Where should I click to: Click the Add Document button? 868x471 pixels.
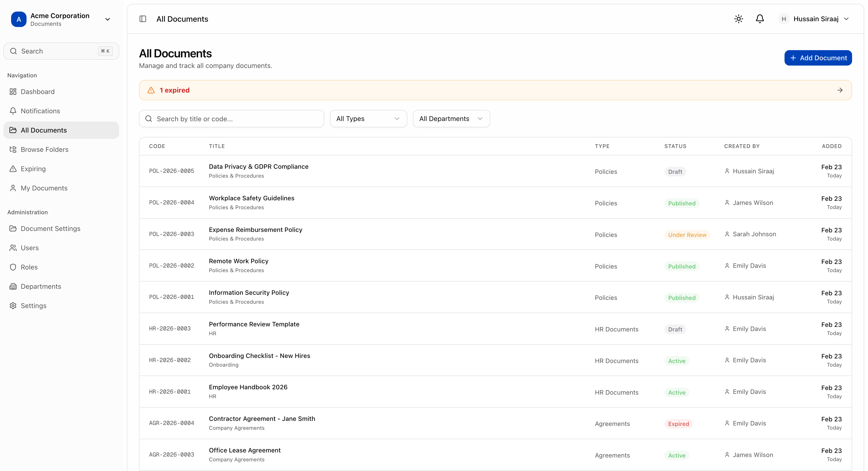818,58
